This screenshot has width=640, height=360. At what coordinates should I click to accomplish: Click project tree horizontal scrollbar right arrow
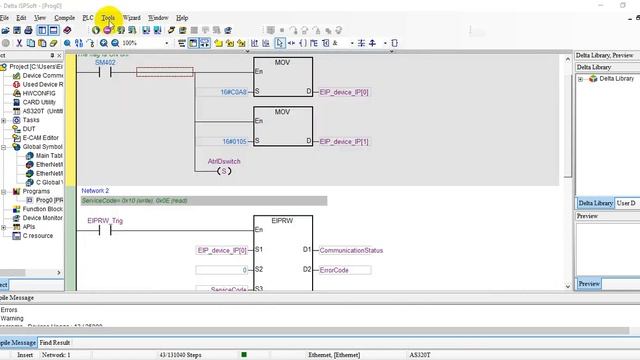tap(58, 273)
